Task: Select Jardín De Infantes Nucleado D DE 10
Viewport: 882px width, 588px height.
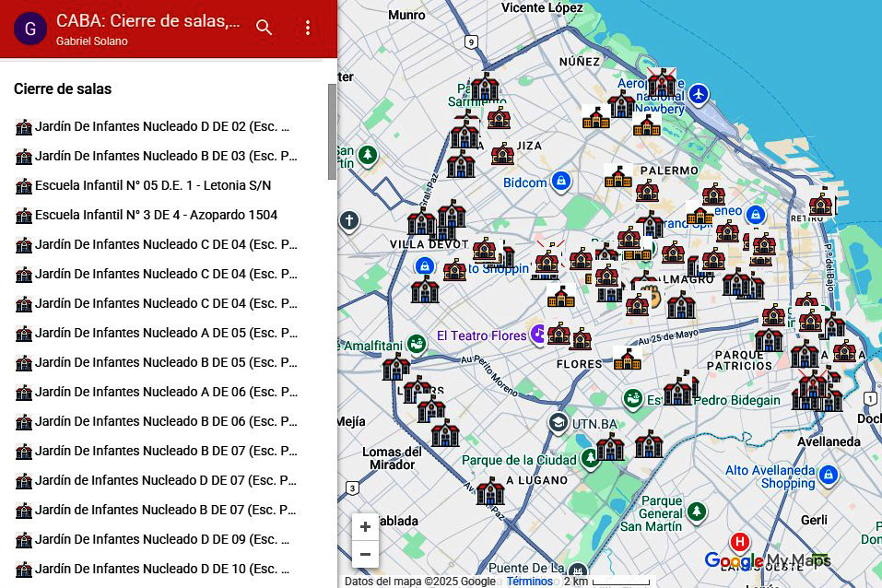Action: pos(162,569)
